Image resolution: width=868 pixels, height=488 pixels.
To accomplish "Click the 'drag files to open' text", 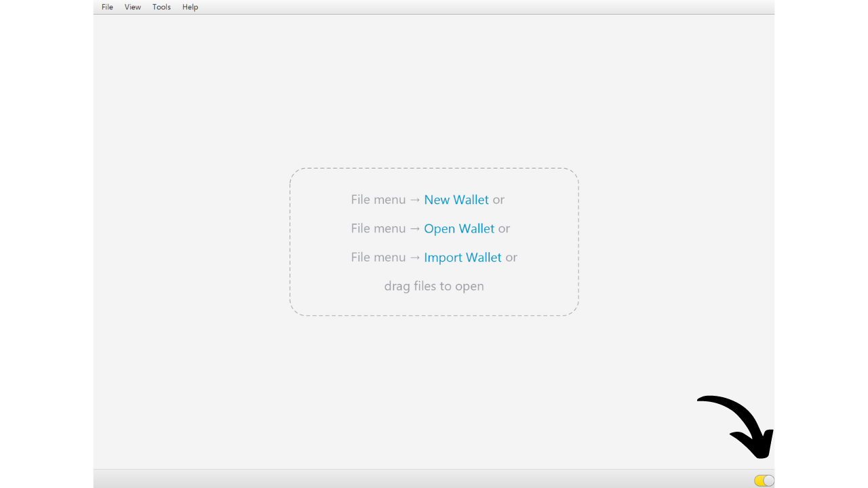I will pos(434,286).
